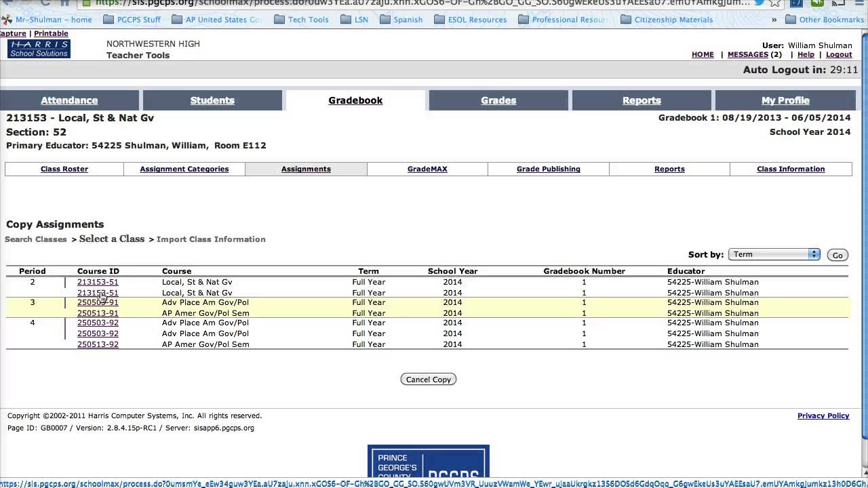Open the LSN bookmark folder
This screenshot has height=488, width=868.
coord(355,20)
